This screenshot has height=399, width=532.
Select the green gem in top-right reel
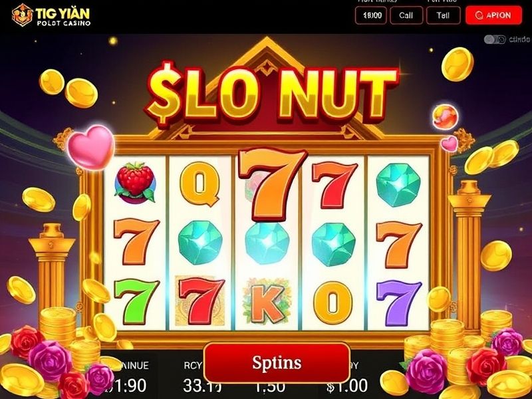pos(398,185)
